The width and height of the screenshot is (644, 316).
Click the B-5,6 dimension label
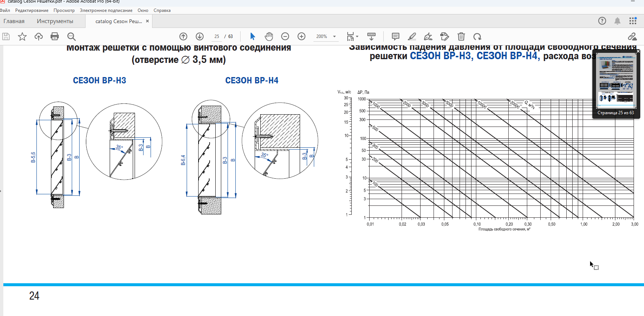click(x=33, y=157)
